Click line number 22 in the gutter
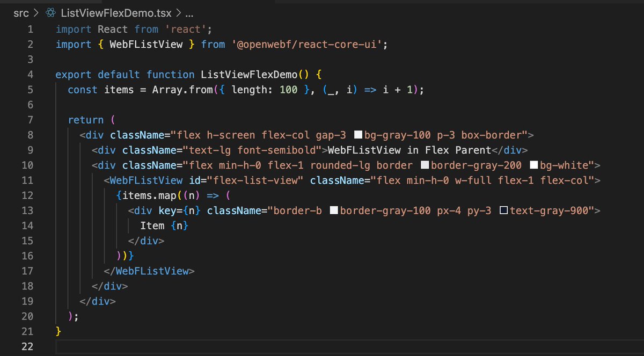Viewport: 644px width, 356px height. tap(27, 346)
